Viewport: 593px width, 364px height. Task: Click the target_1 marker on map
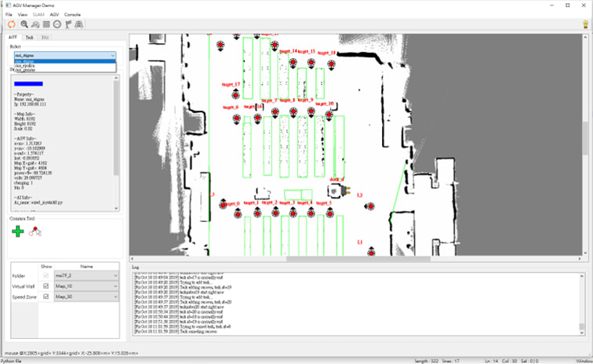tap(257, 213)
